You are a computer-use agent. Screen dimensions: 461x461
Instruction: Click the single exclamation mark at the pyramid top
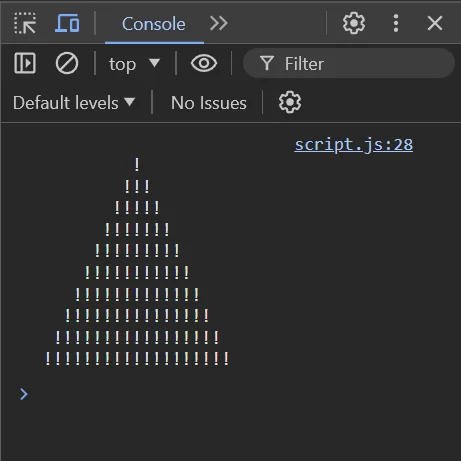pos(137,164)
